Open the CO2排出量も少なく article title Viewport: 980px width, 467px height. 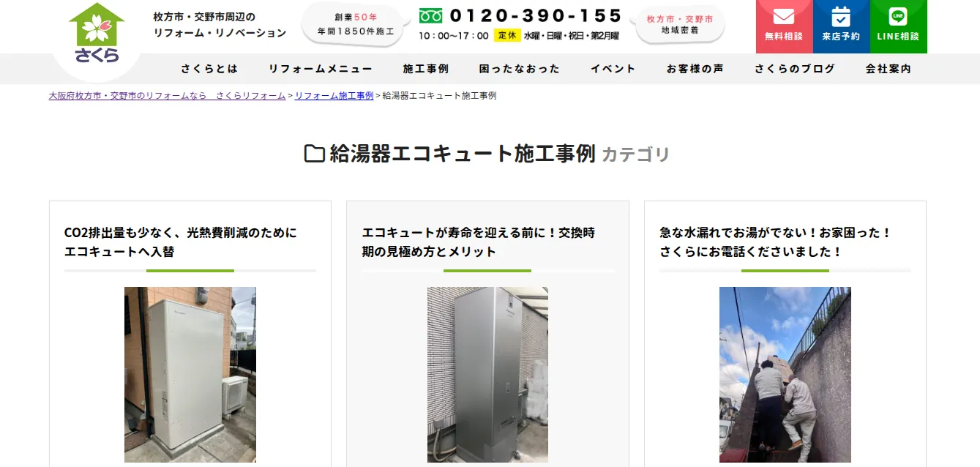tap(181, 242)
